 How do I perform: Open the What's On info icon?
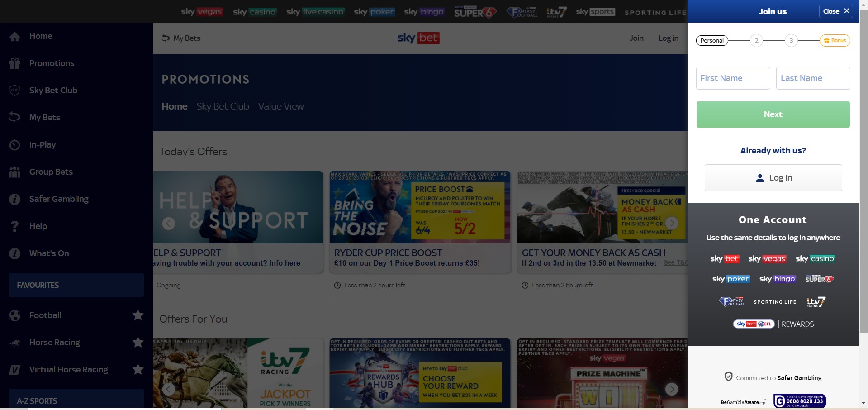14,253
